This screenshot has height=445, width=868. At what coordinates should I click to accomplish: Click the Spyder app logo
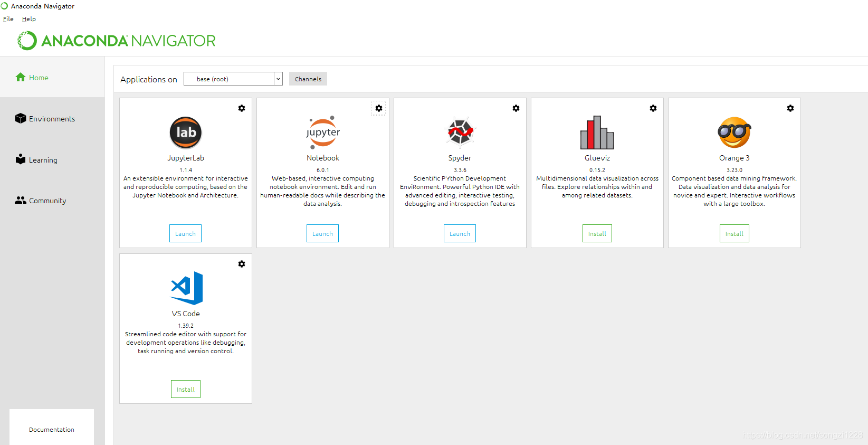[x=460, y=132]
